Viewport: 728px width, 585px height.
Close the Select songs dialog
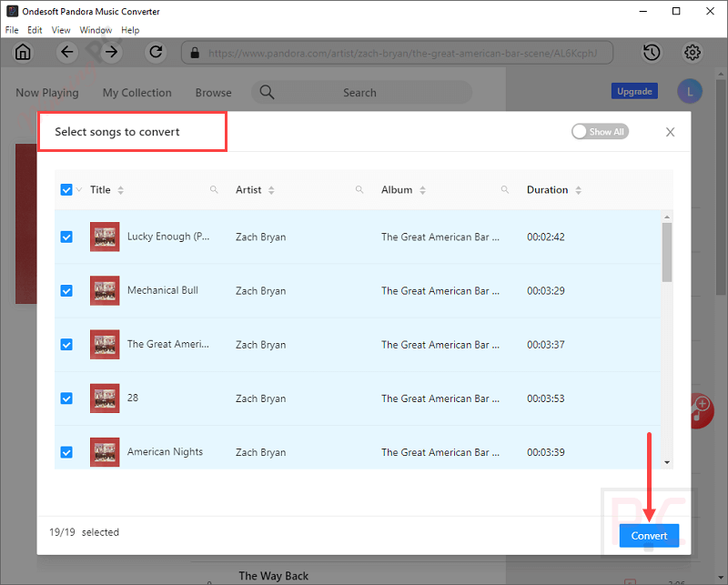coord(670,132)
